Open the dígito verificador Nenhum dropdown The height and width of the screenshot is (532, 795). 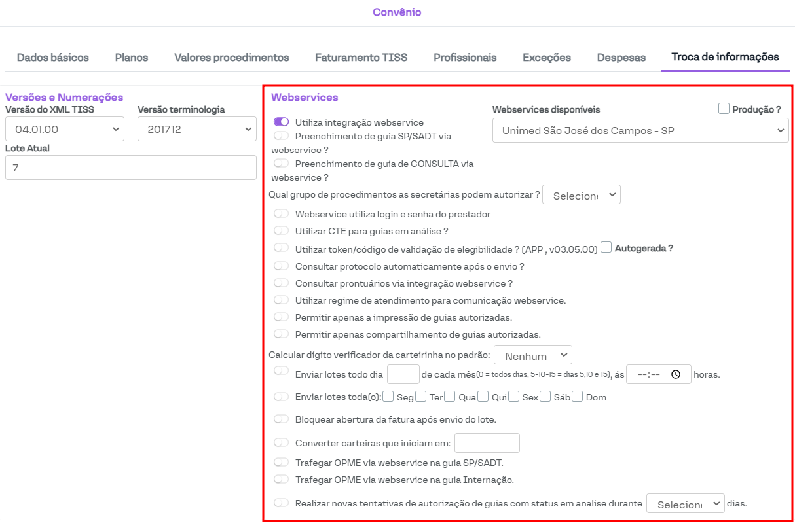coord(532,355)
